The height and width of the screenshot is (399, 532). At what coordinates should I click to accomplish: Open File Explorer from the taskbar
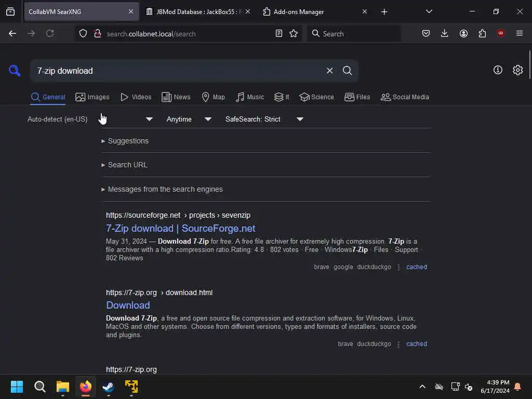click(x=63, y=387)
